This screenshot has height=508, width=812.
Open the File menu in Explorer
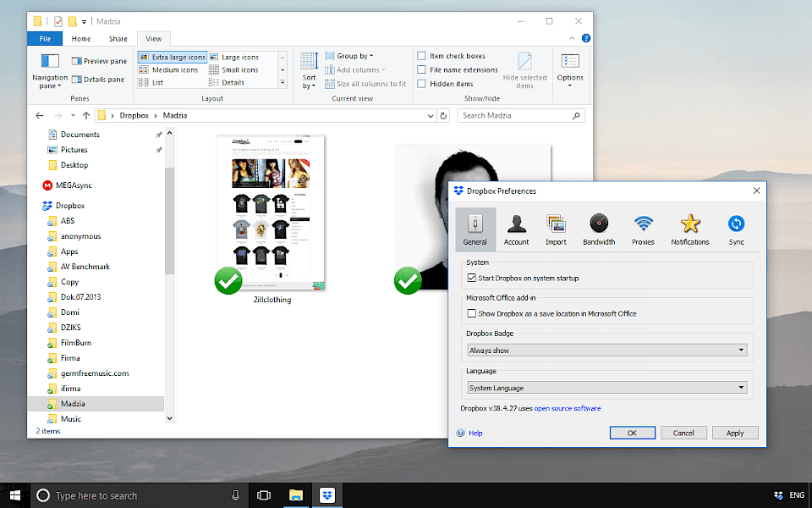(45, 38)
